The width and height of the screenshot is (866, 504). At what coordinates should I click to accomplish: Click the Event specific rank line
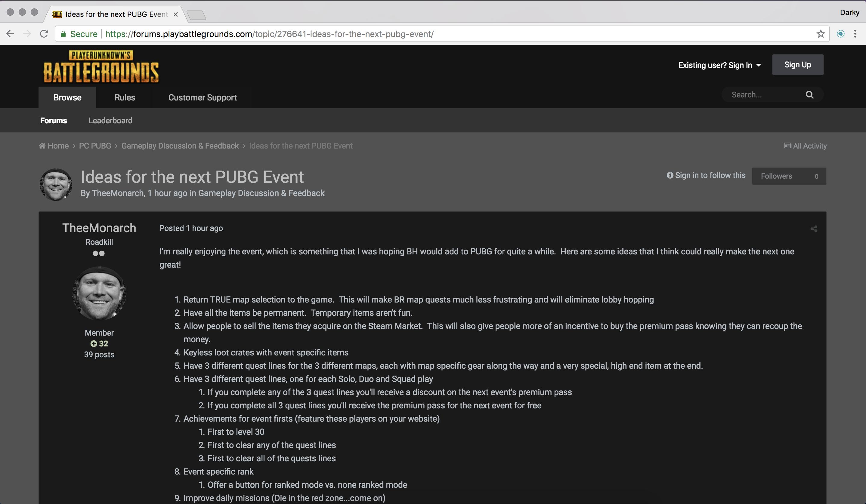click(x=218, y=472)
